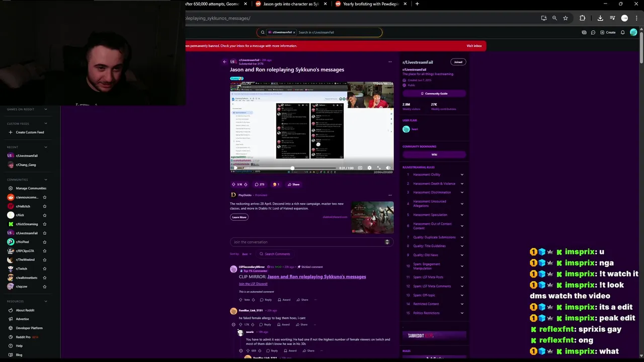The height and width of the screenshot is (362, 644).
Task: Enter video fullscreen mode
Action: 379,168
